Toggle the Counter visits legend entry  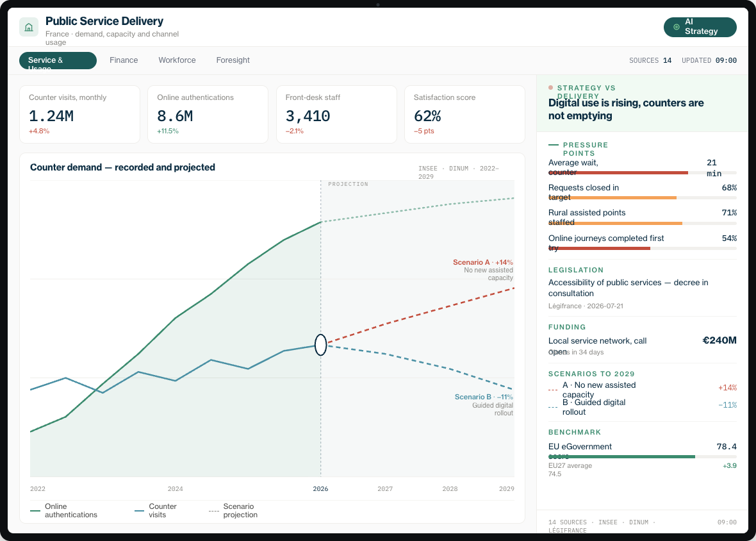point(156,511)
